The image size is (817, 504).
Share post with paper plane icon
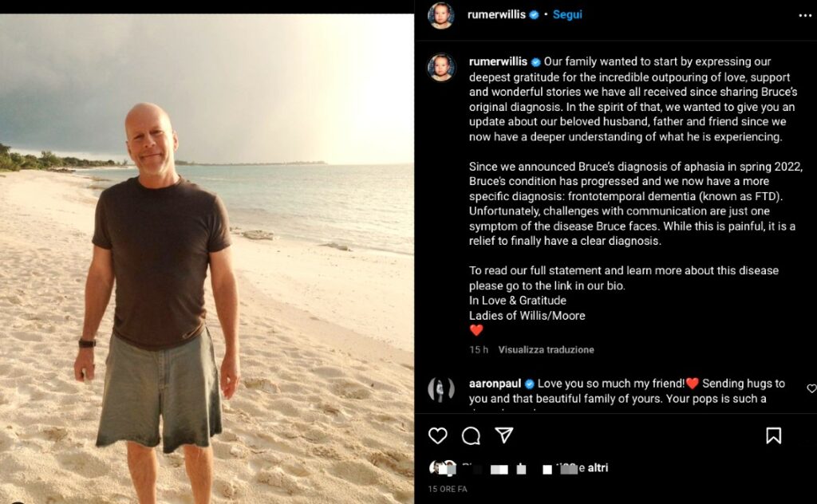tap(504, 435)
